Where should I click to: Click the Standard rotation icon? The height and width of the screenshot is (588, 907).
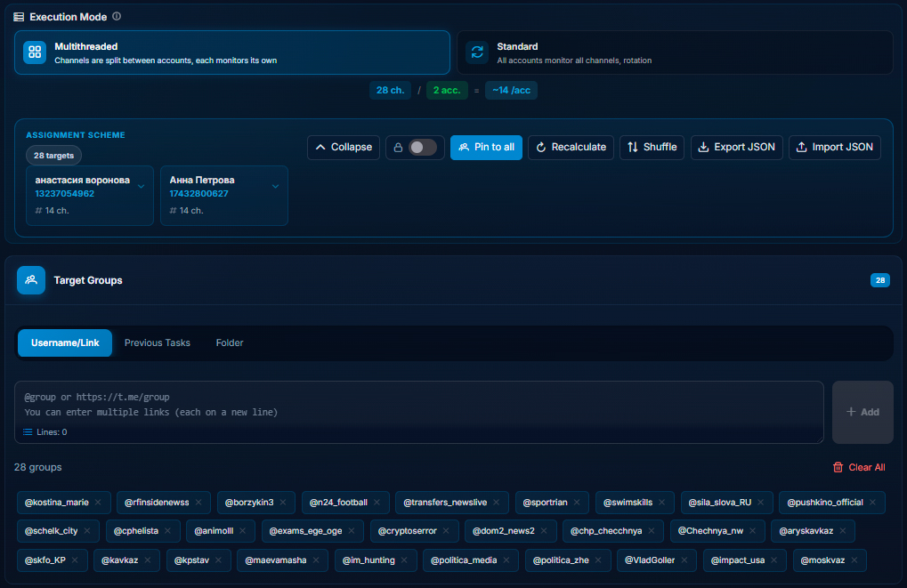click(x=477, y=52)
